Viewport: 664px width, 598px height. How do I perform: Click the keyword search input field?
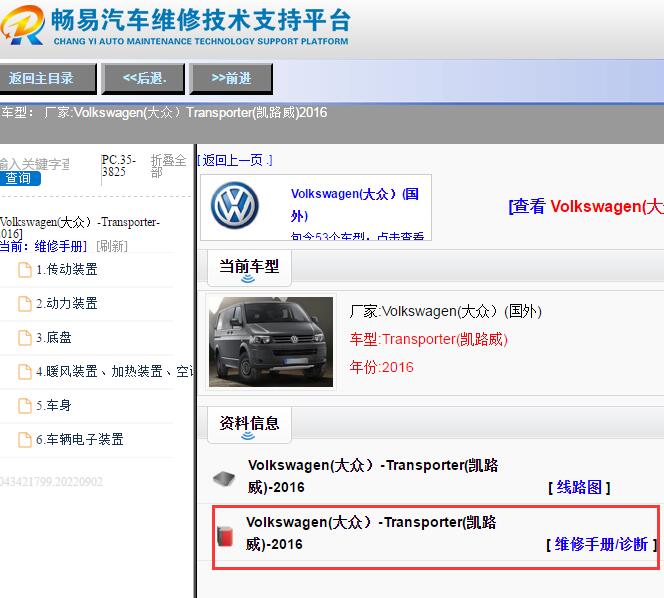click(35, 164)
